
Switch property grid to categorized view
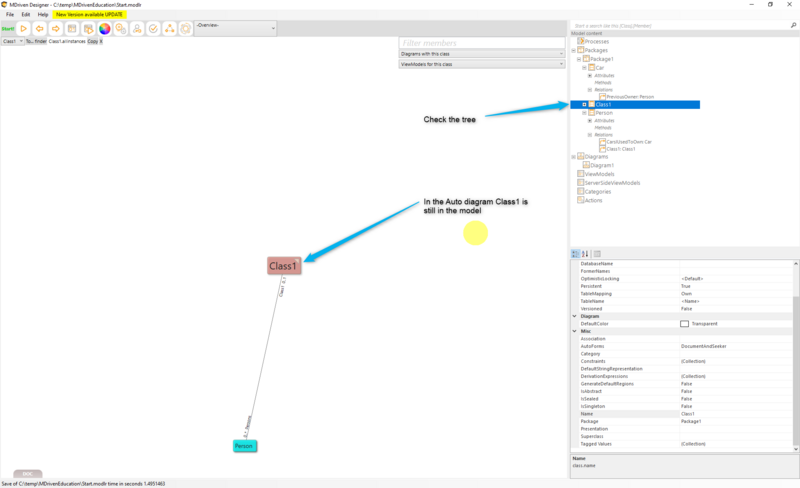coord(575,254)
